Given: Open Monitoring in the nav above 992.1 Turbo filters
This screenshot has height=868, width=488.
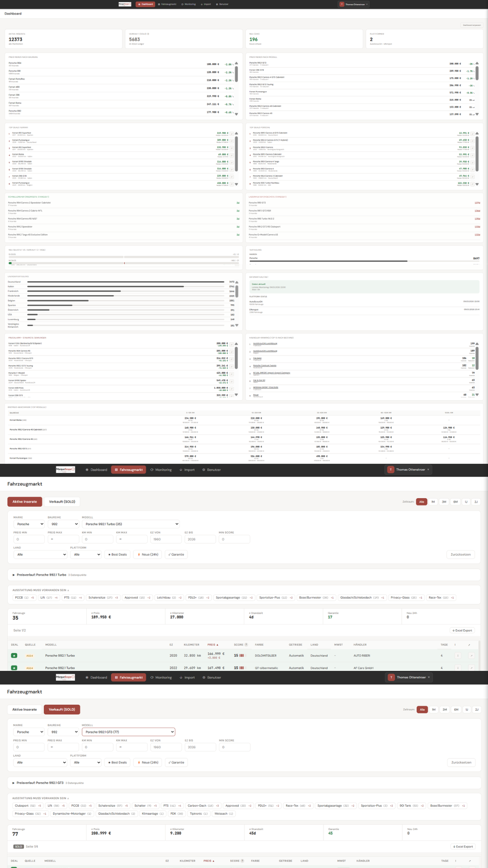Looking at the screenshot, I should [x=161, y=470].
